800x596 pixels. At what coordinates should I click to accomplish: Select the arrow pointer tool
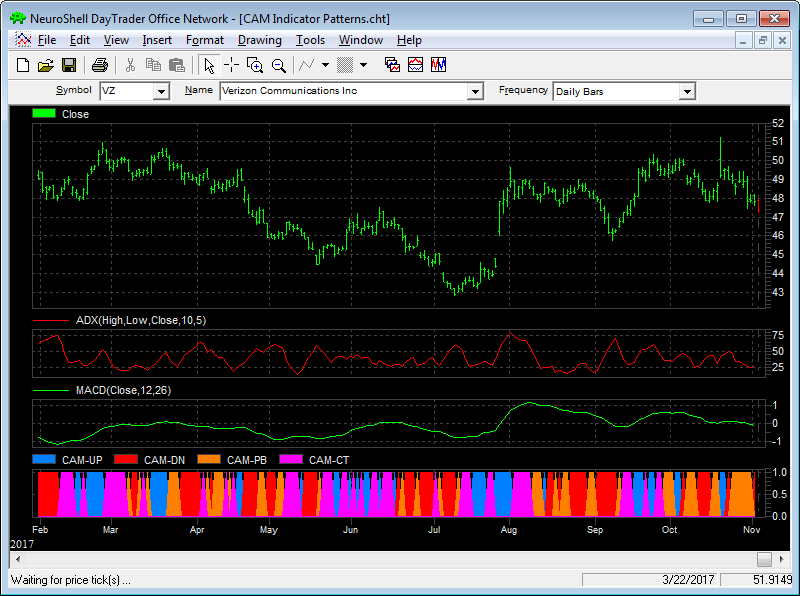click(x=209, y=65)
